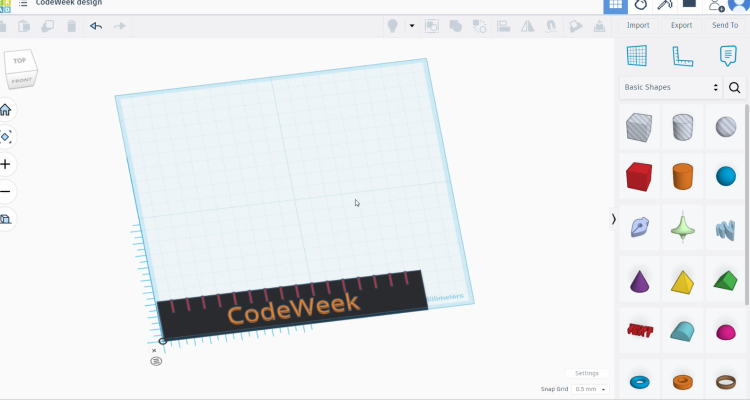Switch to 3D design grid view

click(616, 5)
